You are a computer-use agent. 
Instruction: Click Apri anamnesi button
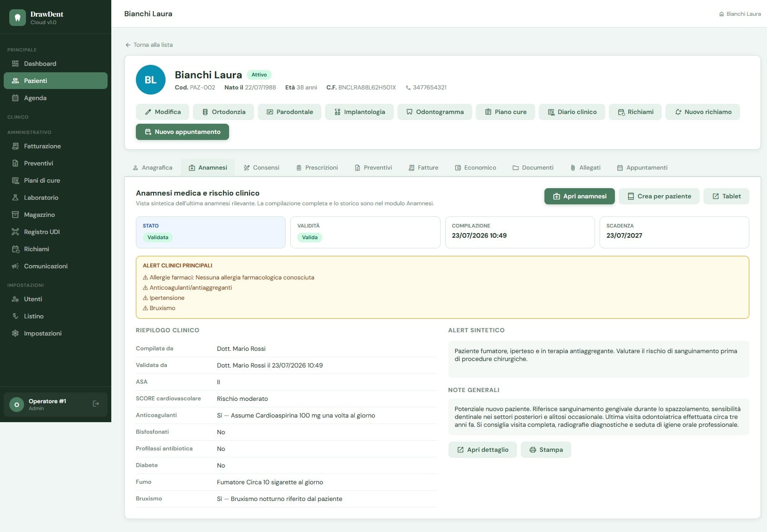pyautogui.click(x=580, y=196)
